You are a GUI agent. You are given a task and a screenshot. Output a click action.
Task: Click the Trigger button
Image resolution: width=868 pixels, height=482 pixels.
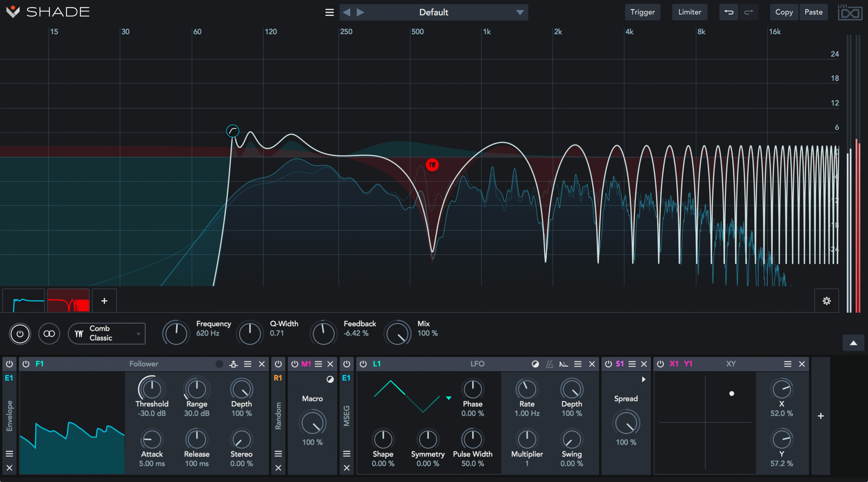click(642, 12)
